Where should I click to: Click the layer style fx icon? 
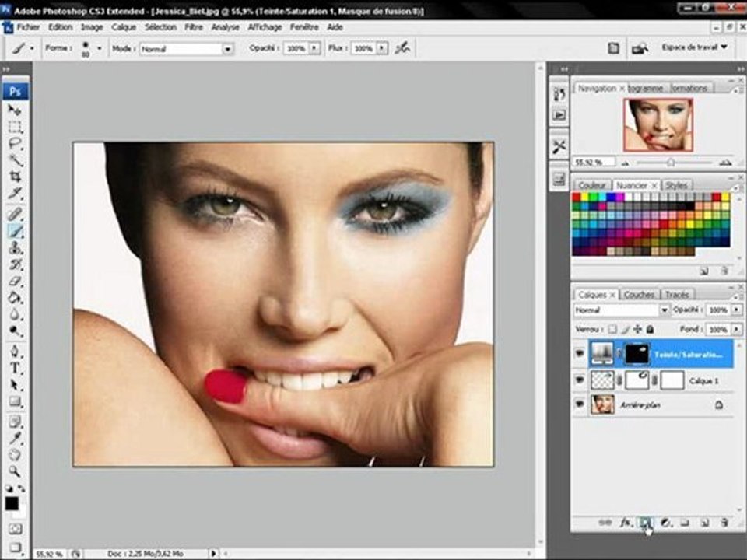point(625,523)
